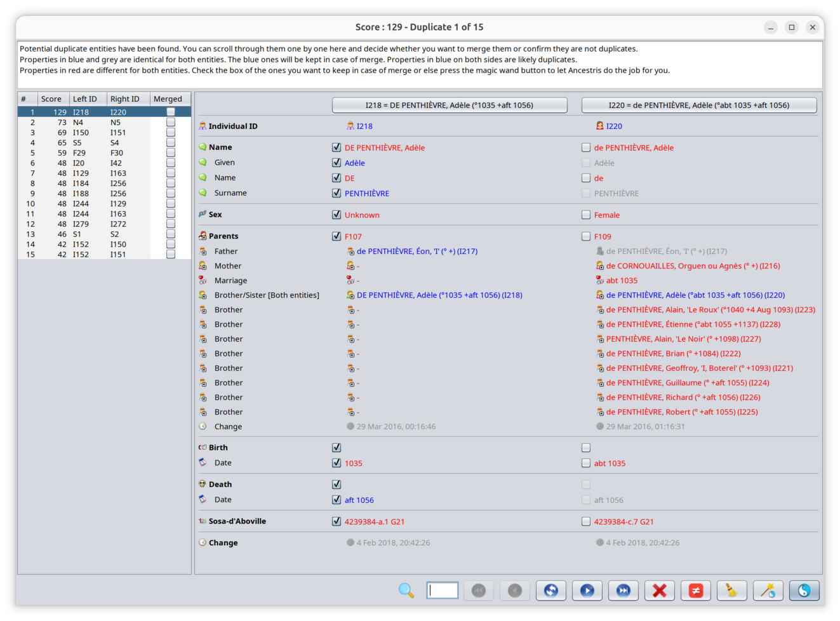Enable the right Parents F109 checkbox
Screen dimensions: 840x621
586,236
